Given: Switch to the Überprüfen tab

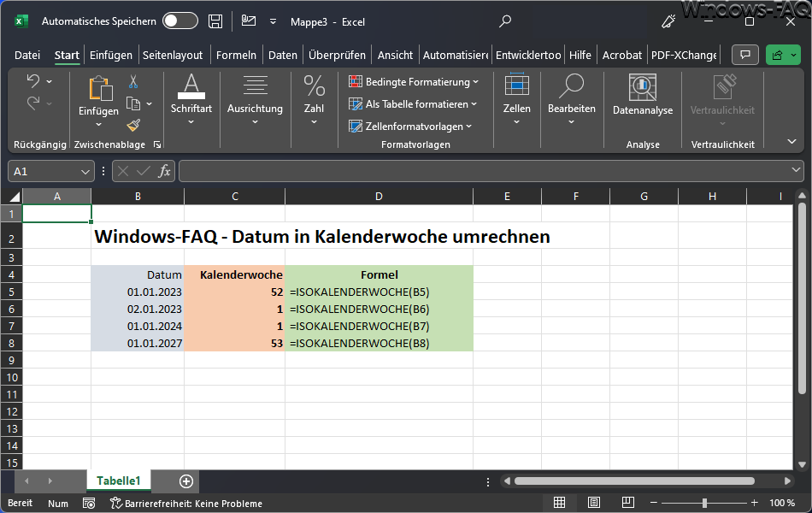Looking at the screenshot, I should pos(337,55).
